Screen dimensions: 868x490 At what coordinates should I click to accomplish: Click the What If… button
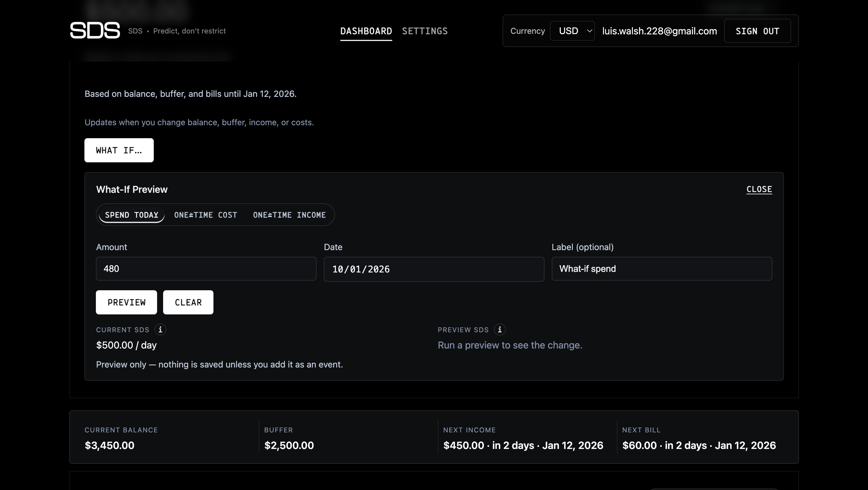(119, 150)
